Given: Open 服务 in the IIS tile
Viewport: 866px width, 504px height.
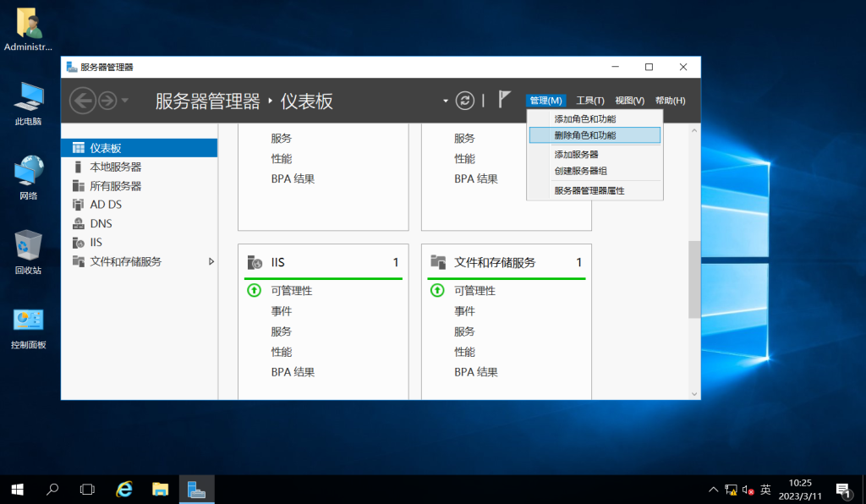Looking at the screenshot, I should pyautogui.click(x=281, y=331).
